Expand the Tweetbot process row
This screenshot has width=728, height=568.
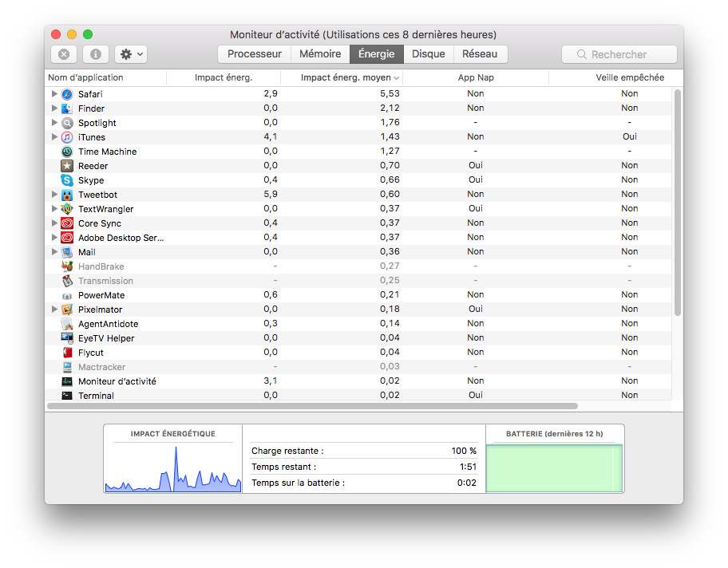54,195
